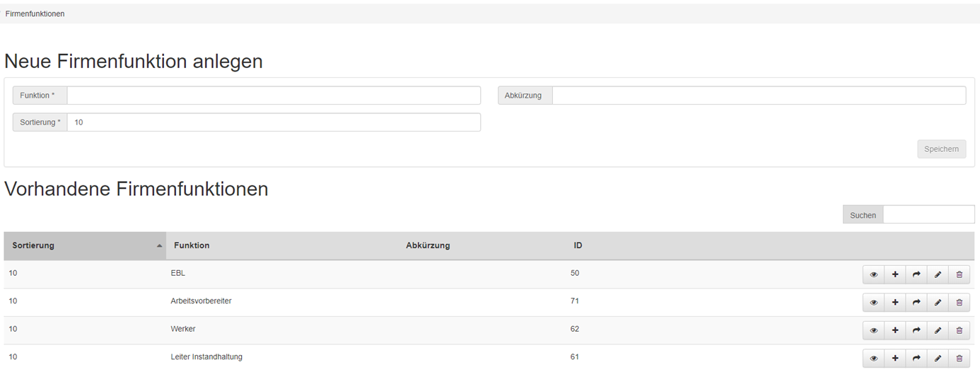Click into the Funktion input field
The image size is (980, 372).
273,95
